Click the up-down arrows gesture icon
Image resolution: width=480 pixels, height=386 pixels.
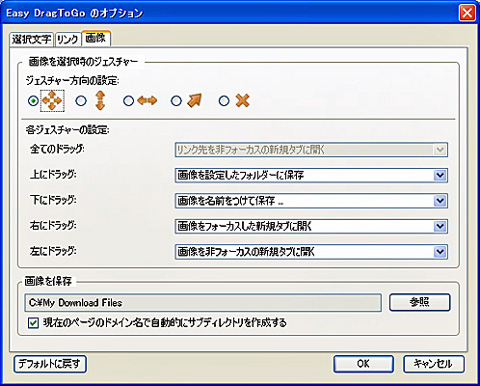100,101
